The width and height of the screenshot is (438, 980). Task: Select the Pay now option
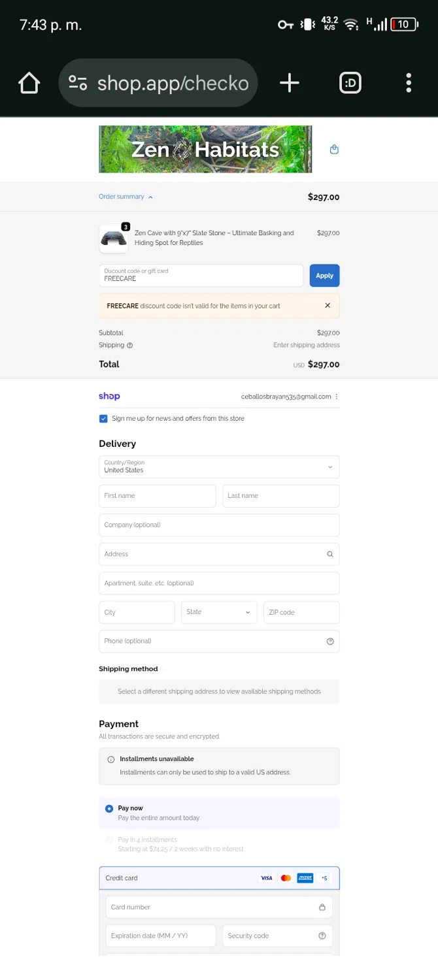tap(109, 809)
